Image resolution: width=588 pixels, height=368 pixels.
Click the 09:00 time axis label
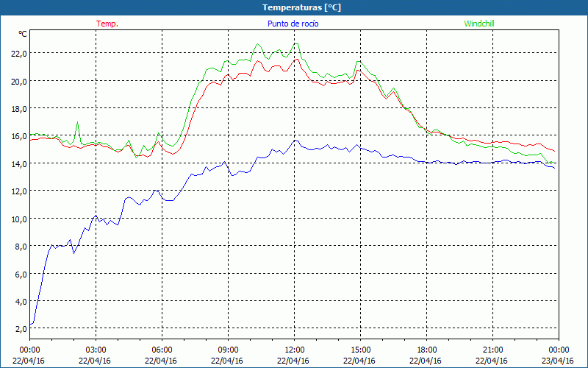coord(228,350)
